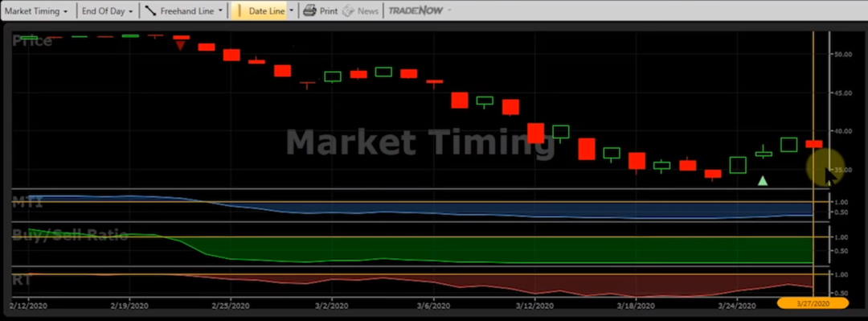The width and height of the screenshot is (868, 321).
Task: Click the Buy/Sell Ratio pane label
Action: 70,235
